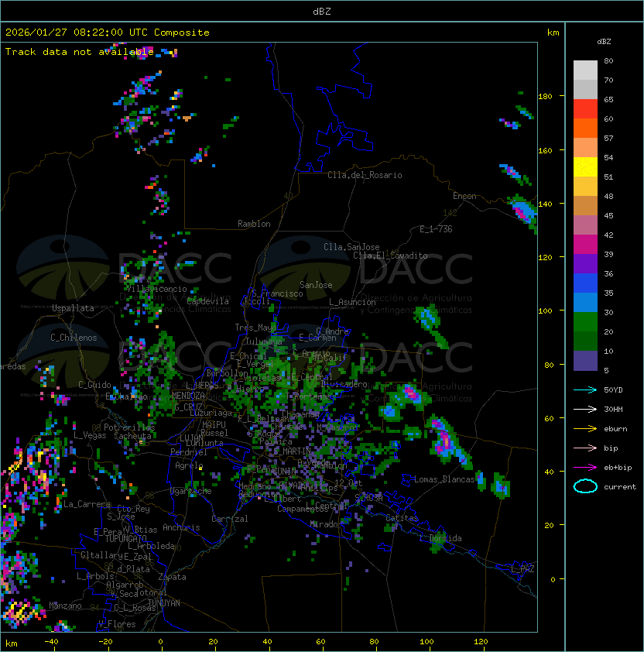Click the Uspallata map label
This screenshot has height=652, width=644.
(73, 308)
